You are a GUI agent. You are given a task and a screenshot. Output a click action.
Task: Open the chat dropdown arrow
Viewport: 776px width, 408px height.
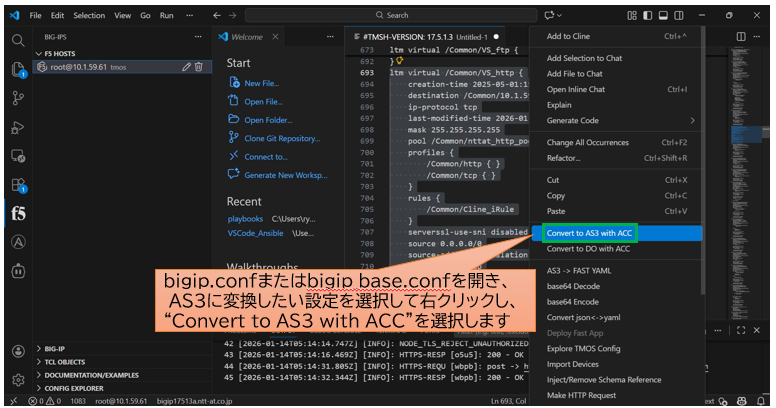pyautogui.click(x=559, y=15)
